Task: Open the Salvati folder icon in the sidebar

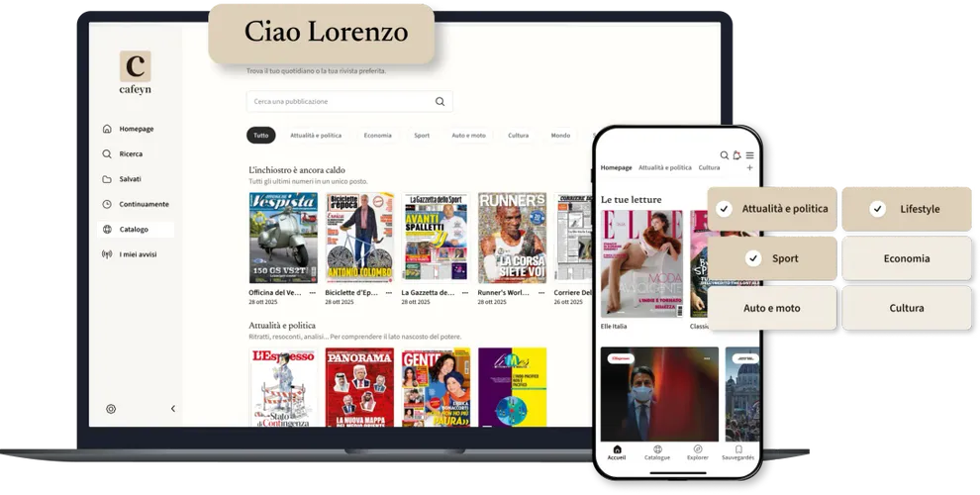Action: [x=107, y=179]
